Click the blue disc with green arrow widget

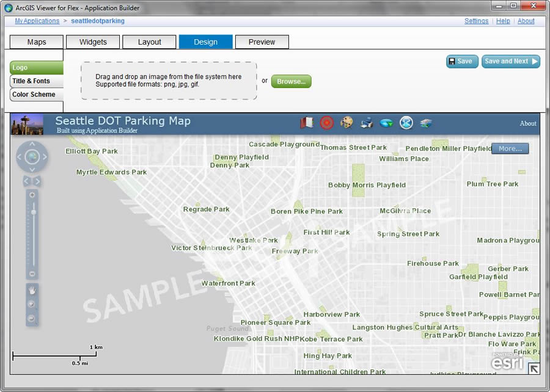[x=386, y=123]
